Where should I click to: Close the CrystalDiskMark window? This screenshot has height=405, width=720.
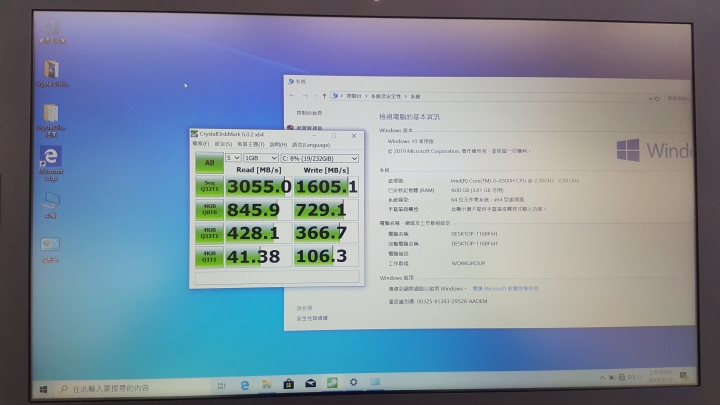pyautogui.click(x=354, y=136)
